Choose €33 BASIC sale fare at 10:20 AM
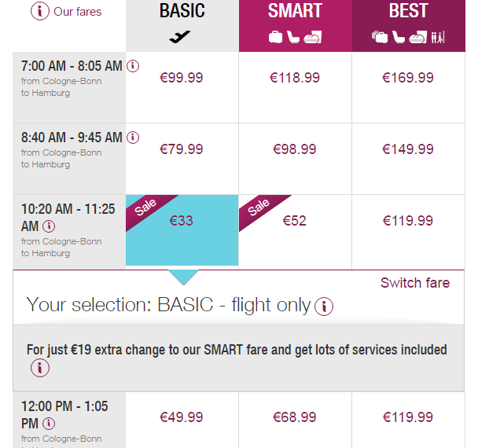Viewport: 478px width, 448px height. point(182,221)
